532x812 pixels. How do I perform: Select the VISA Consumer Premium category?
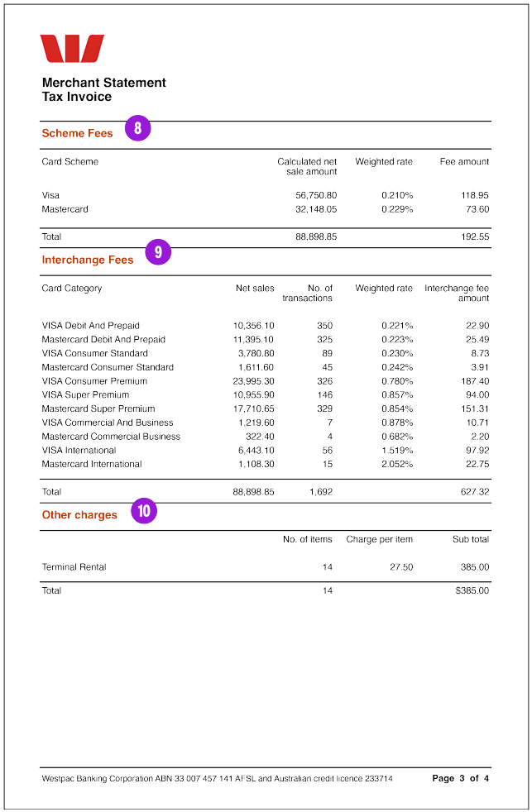click(x=94, y=381)
